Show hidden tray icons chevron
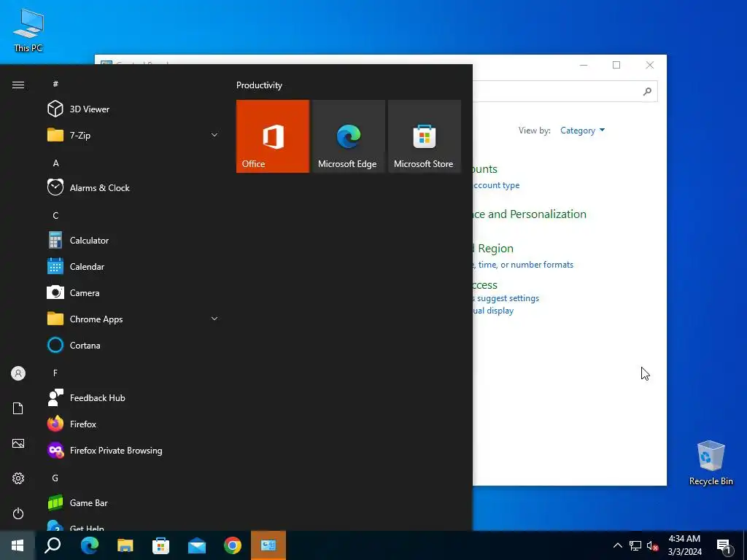 pos(617,545)
